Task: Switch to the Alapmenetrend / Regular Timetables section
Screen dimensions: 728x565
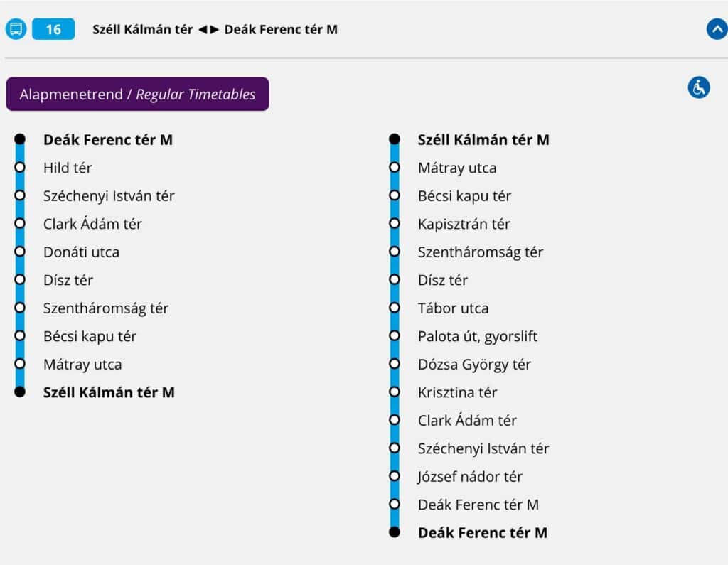Action: pyautogui.click(x=137, y=93)
